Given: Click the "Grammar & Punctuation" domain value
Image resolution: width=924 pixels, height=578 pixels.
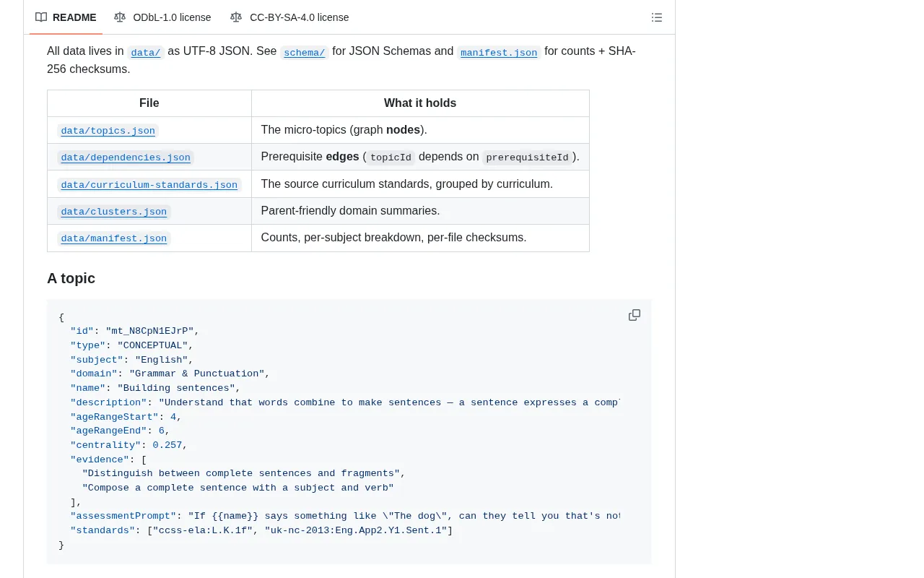Looking at the screenshot, I should point(196,374).
